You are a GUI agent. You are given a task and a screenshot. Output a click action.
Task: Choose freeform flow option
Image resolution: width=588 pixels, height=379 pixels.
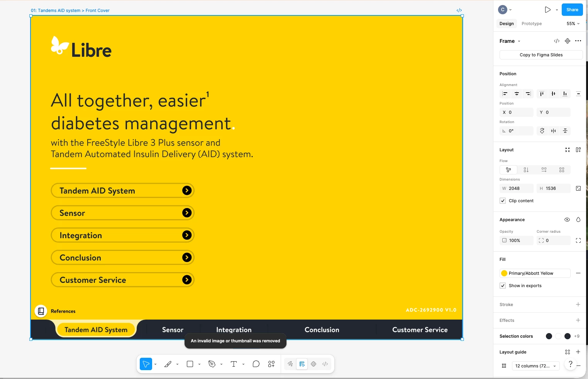pos(508,170)
